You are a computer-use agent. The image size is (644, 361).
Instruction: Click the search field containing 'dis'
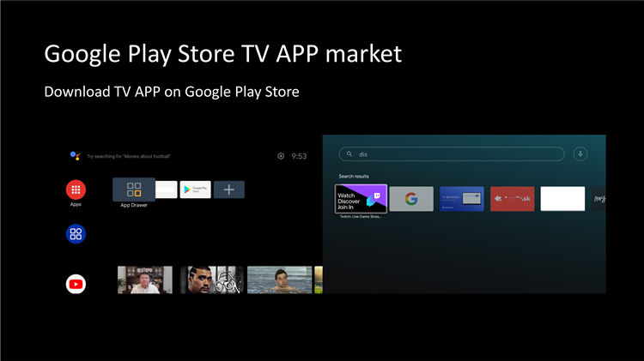pos(452,154)
